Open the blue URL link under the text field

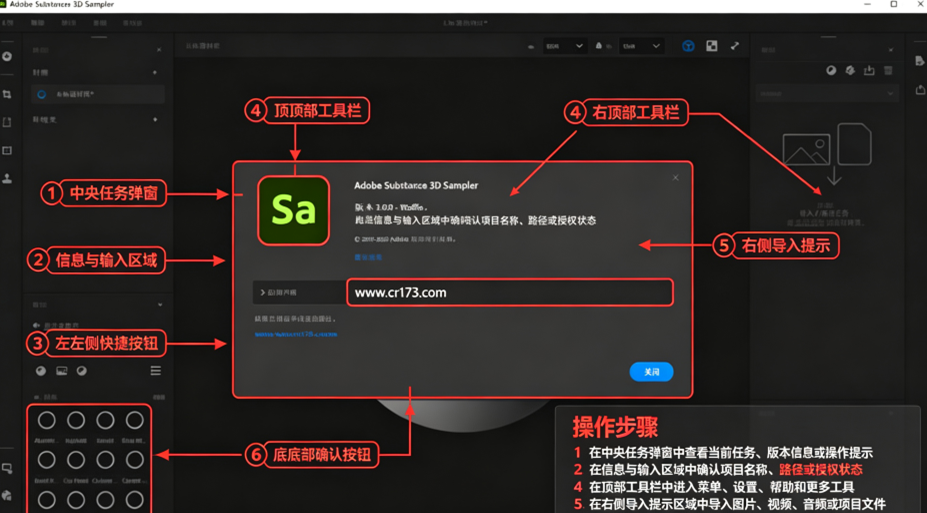pos(296,334)
